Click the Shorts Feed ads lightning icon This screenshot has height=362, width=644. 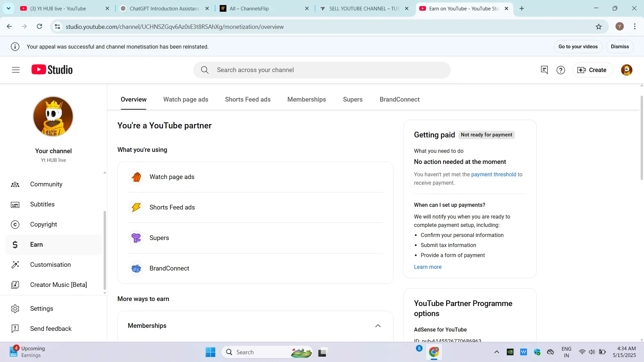136,207
